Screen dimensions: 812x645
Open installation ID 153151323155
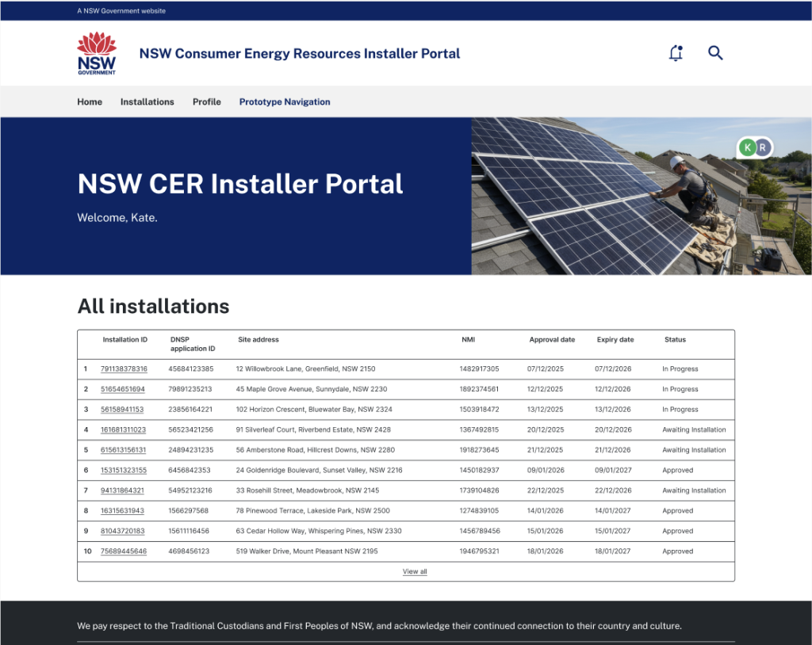point(124,470)
